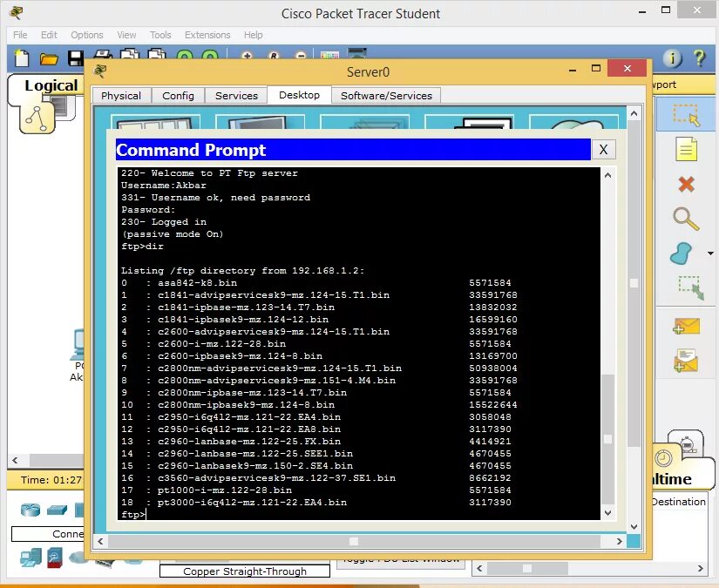Click the asa842-k8.bin listing row
This screenshot has width=719, height=588.
tap(316, 283)
